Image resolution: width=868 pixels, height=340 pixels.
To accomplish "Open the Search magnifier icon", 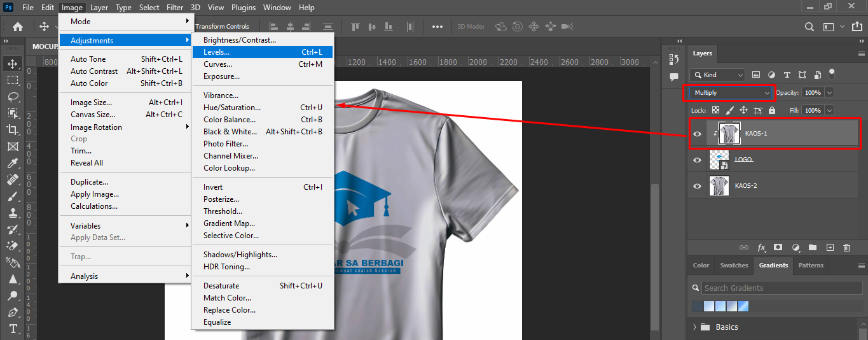I will click(809, 27).
